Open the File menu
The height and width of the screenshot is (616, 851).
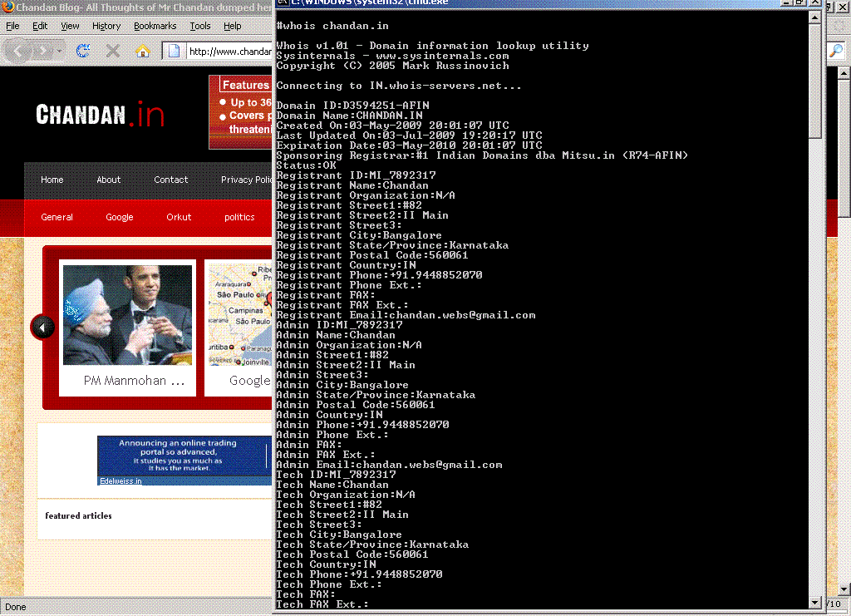click(12, 26)
